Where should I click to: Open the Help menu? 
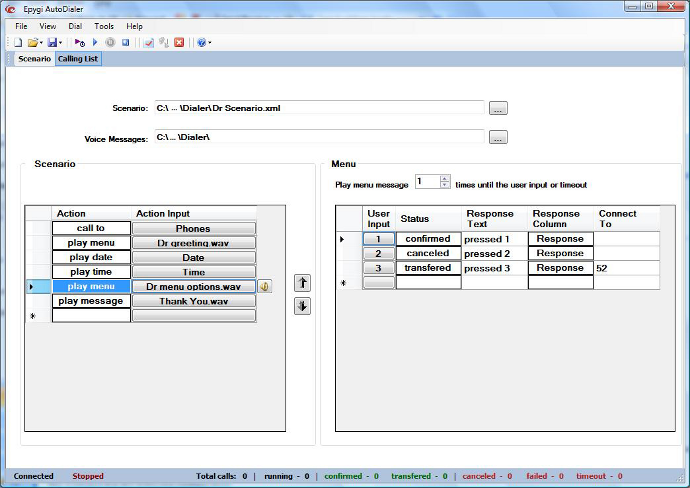[x=134, y=26]
